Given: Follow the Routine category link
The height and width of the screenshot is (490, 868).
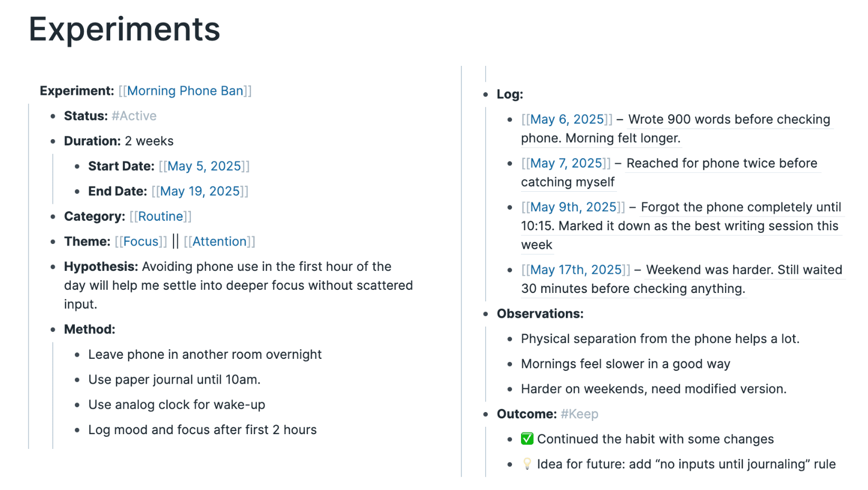Looking at the screenshot, I should 160,216.
